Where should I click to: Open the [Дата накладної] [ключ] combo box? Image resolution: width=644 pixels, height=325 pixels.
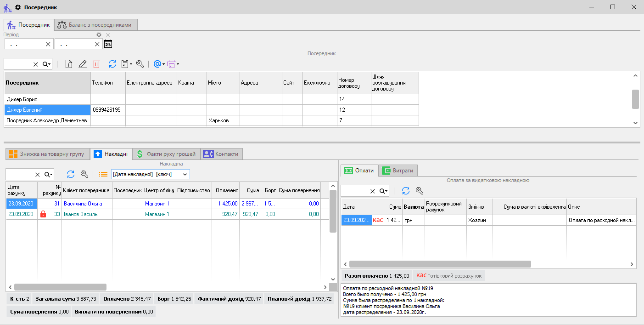(150, 174)
